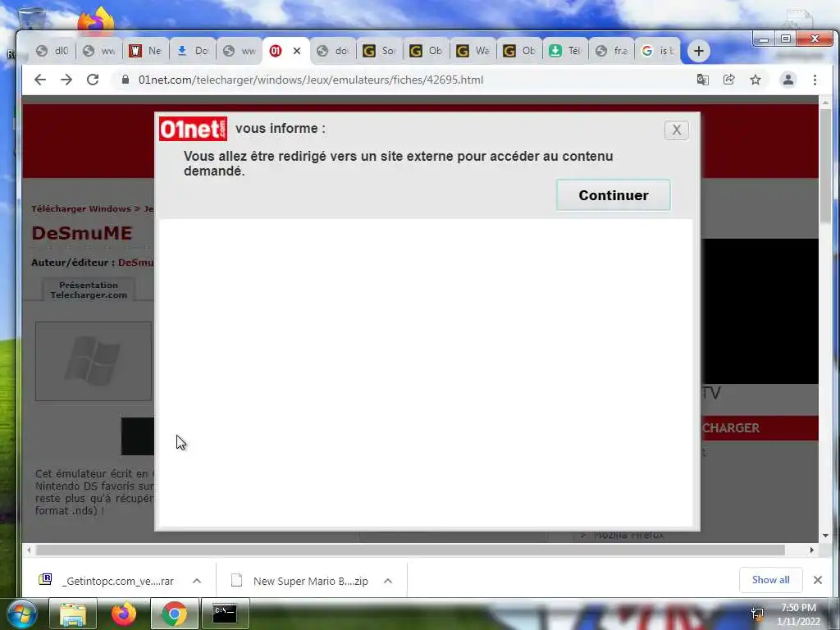Close the active 01net tab

click(297, 51)
